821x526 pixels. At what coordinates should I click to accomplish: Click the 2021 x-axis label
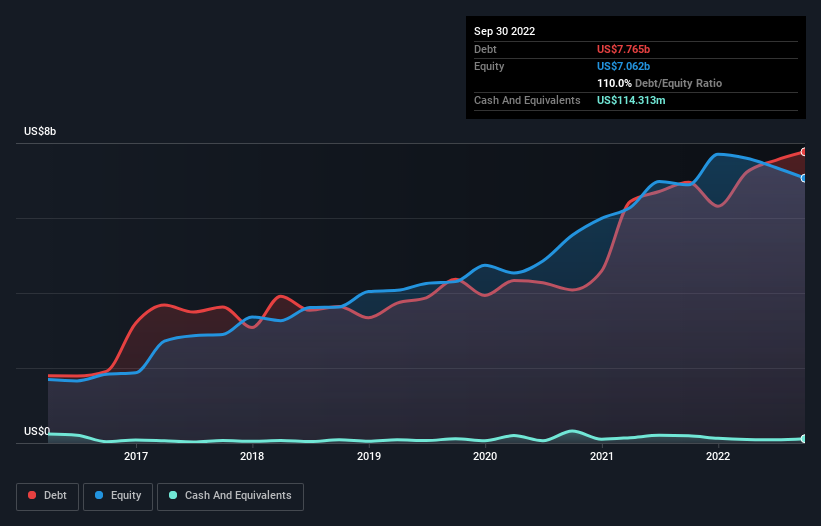click(602, 456)
